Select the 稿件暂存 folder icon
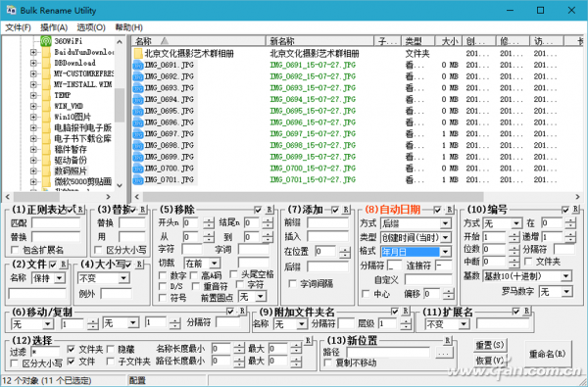Image resolution: width=588 pixels, height=387 pixels. pyautogui.click(x=46, y=150)
